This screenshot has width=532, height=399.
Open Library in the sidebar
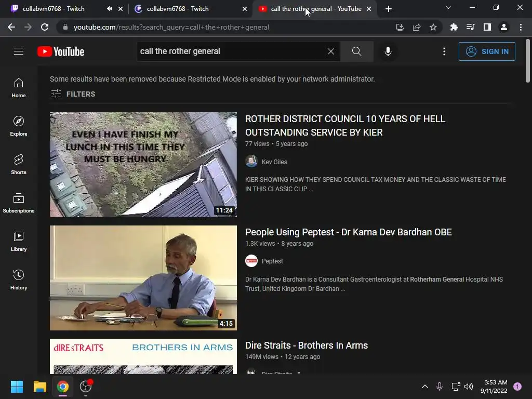point(19,241)
